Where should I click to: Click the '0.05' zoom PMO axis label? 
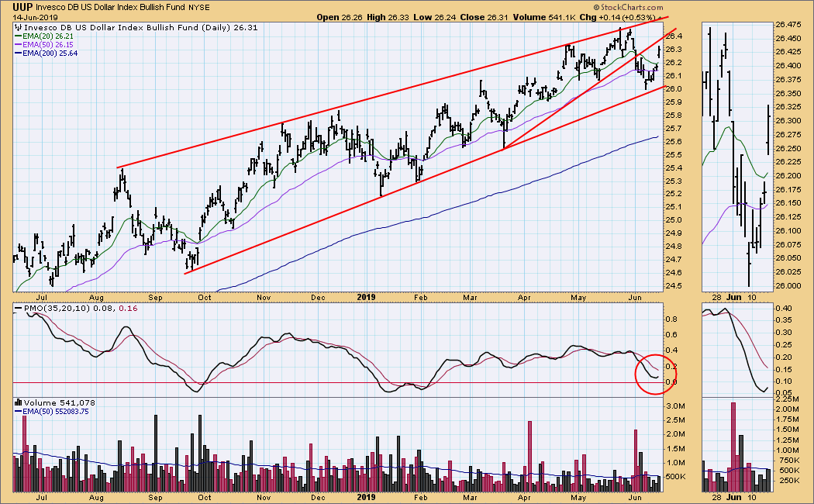(784, 393)
